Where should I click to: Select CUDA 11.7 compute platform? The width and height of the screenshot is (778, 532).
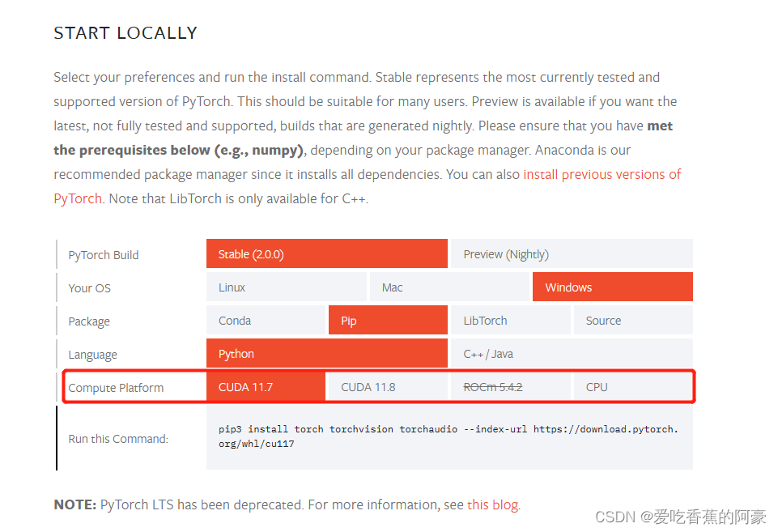pyautogui.click(x=266, y=387)
